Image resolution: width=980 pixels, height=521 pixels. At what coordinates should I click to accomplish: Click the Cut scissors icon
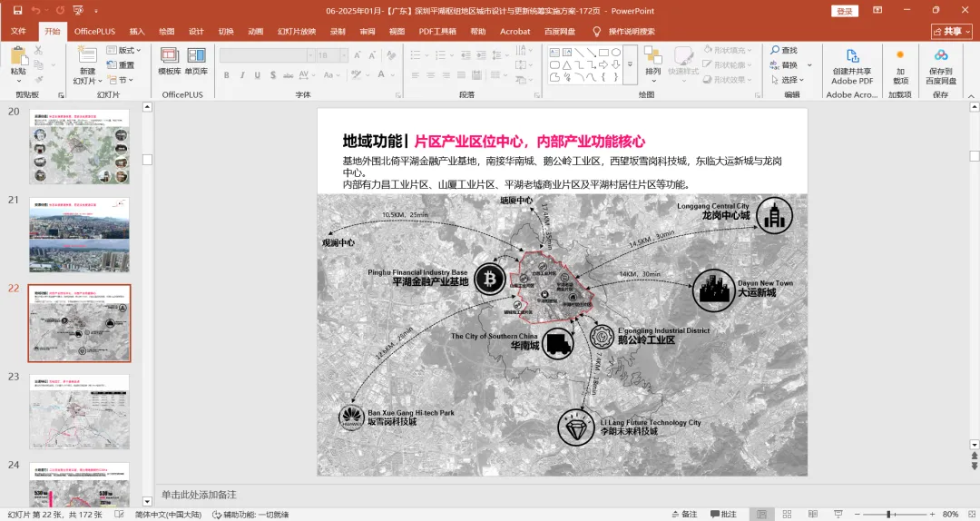[x=38, y=50]
